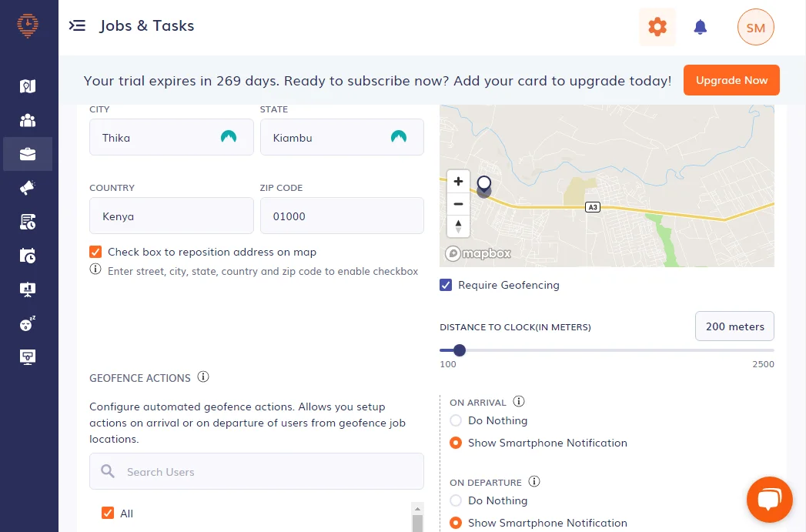
Task: Open the megaphone announcements sidebar icon
Action: (x=28, y=188)
